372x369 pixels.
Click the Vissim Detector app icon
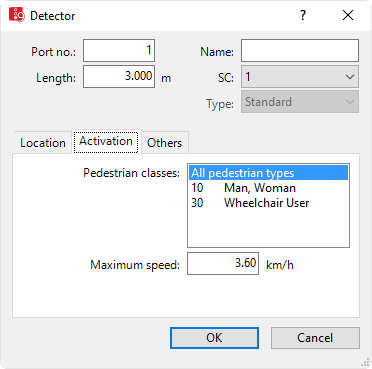pyautogui.click(x=16, y=15)
